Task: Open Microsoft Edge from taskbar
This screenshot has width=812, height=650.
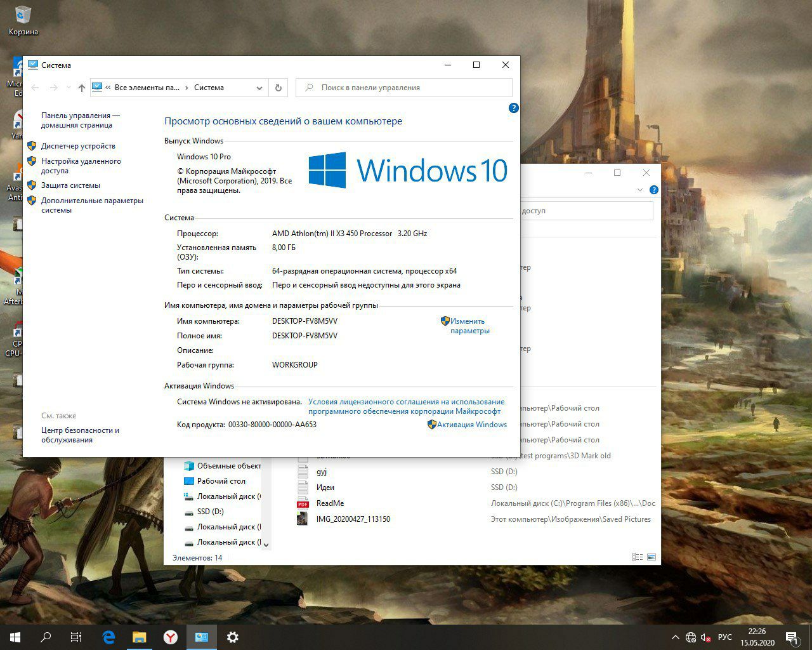Action: click(x=108, y=637)
